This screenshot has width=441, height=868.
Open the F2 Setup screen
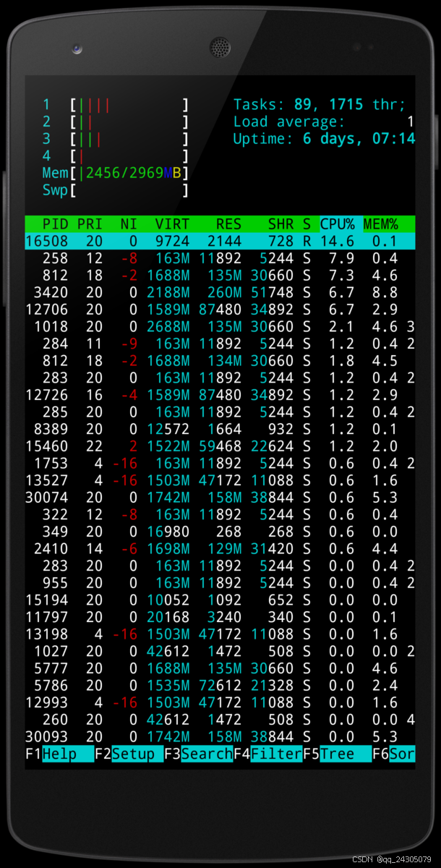tap(129, 754)
